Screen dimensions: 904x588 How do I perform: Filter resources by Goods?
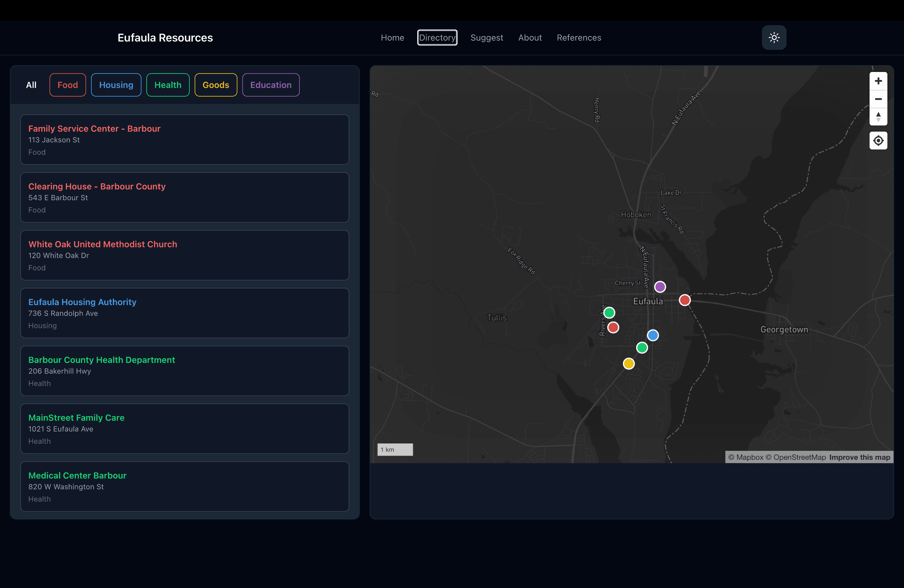pos(216,85)
